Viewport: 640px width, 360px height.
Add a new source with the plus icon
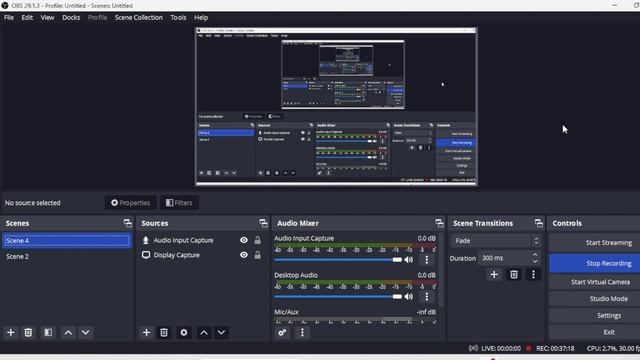[146, 333]
